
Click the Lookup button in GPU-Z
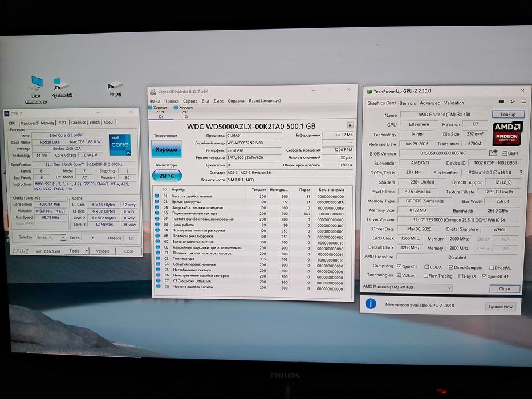(x=508, y=115)
